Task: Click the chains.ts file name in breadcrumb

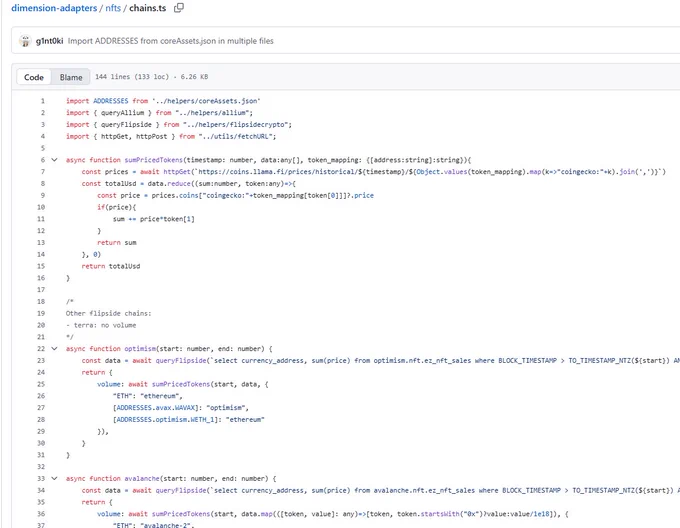Action: pos(147,8)
